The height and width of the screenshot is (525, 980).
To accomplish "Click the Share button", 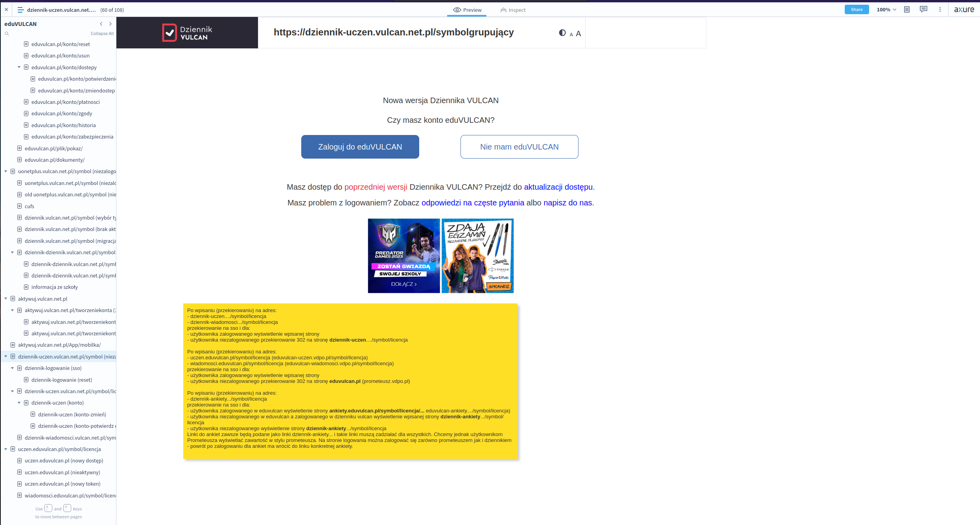I will click(x=857, y=10).
